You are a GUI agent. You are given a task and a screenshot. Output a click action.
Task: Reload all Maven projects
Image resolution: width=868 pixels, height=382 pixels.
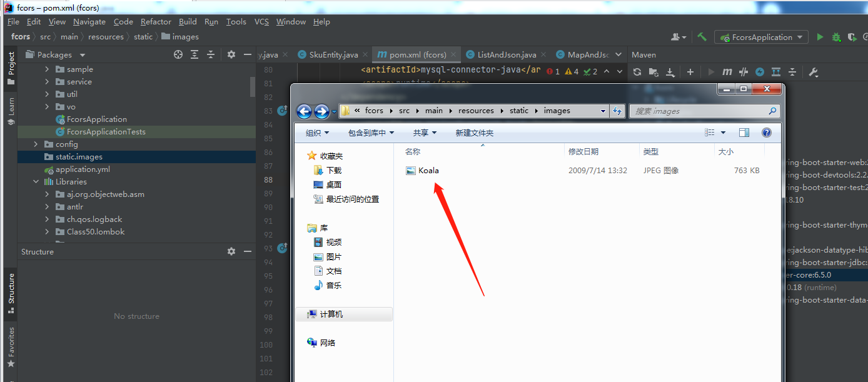[x=637, y=71]
